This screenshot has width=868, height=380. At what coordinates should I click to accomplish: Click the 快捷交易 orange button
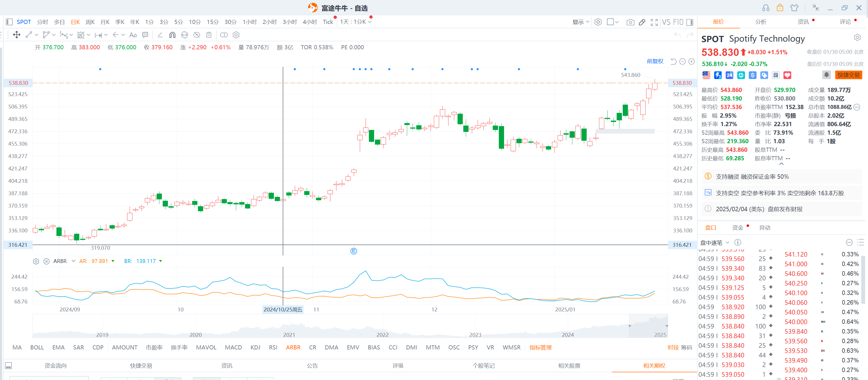848,75
